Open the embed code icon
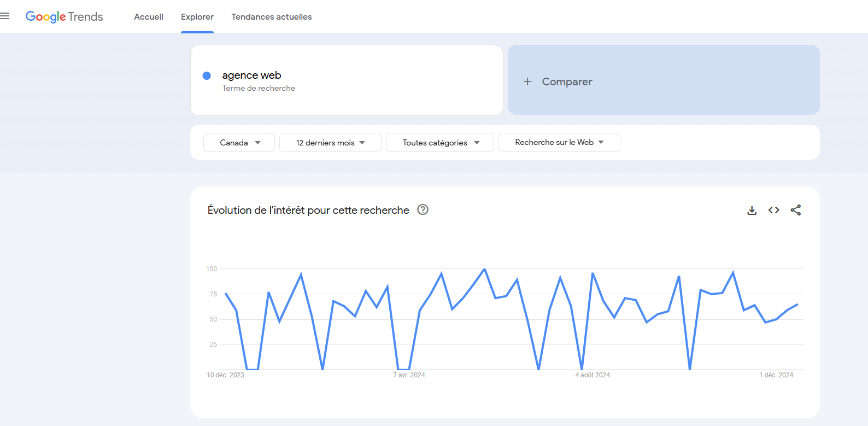 tap(773, 210)
